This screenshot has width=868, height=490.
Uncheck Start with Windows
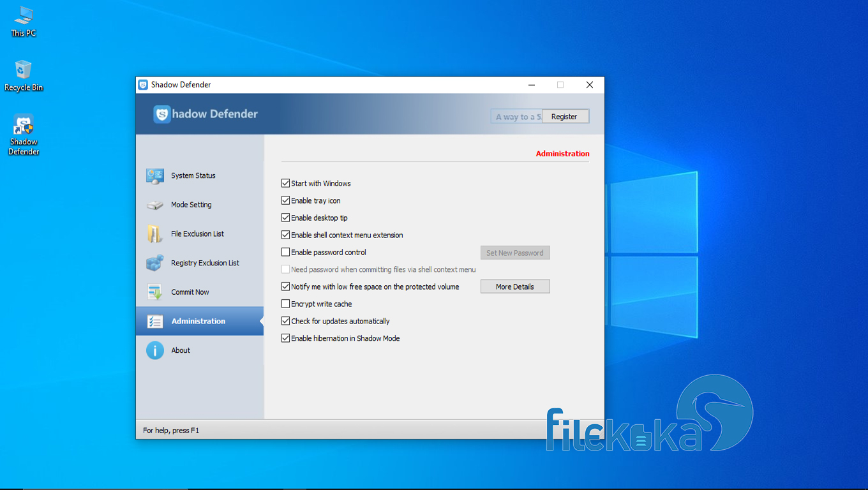click(x=286, y=183)
